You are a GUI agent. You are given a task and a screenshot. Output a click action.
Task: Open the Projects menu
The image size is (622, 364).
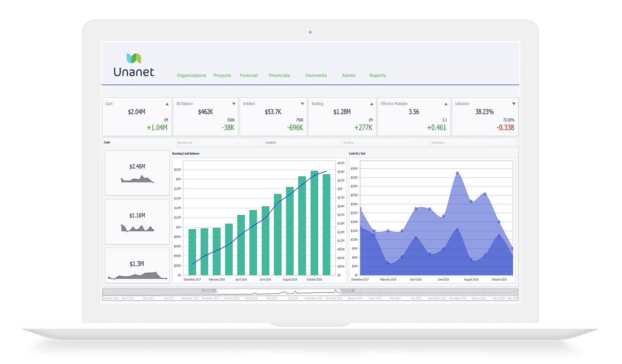[222, 75]
